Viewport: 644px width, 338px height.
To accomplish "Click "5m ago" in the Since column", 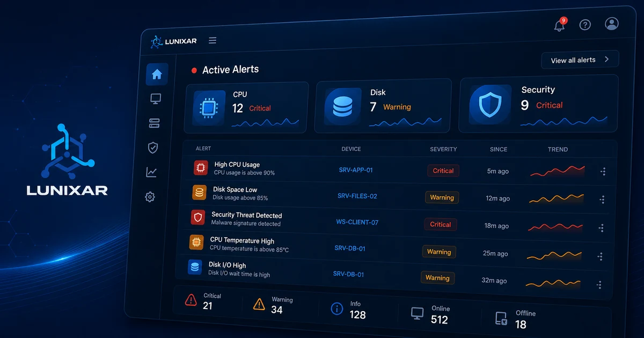I will coord(499,171).
